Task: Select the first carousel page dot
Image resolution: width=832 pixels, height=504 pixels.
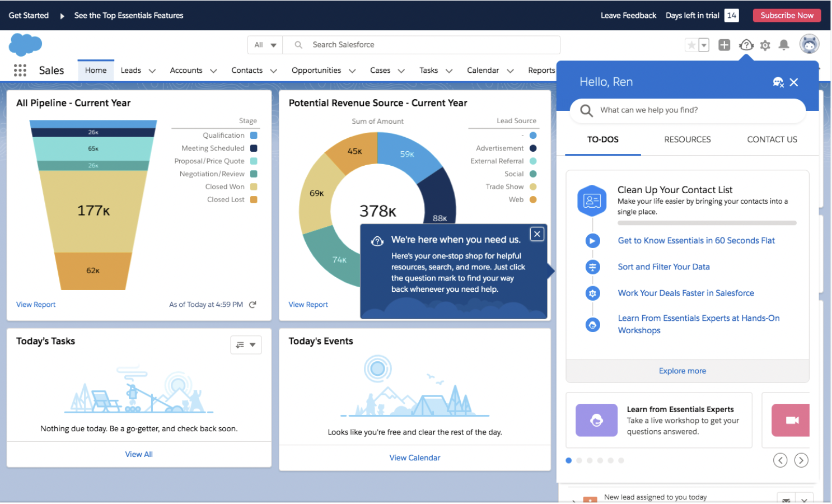Action: 569,460
